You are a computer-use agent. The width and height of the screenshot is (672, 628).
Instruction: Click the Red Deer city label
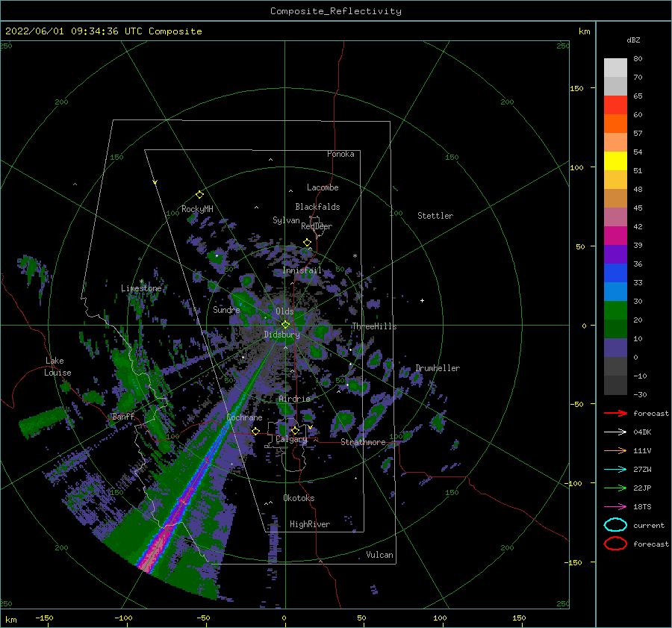317,226
